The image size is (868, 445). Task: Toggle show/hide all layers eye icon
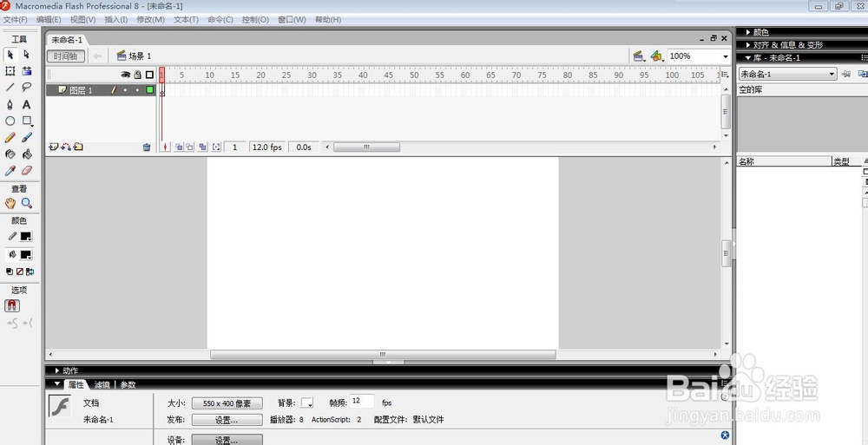(x=126, y=75)
